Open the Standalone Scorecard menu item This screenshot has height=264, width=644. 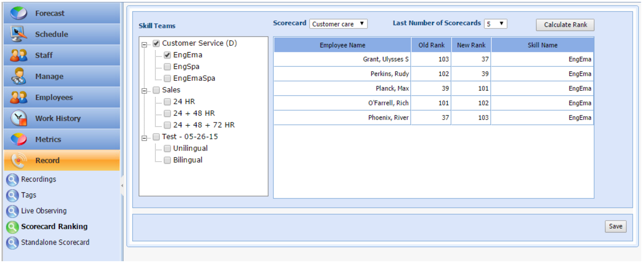click(55, 243)
